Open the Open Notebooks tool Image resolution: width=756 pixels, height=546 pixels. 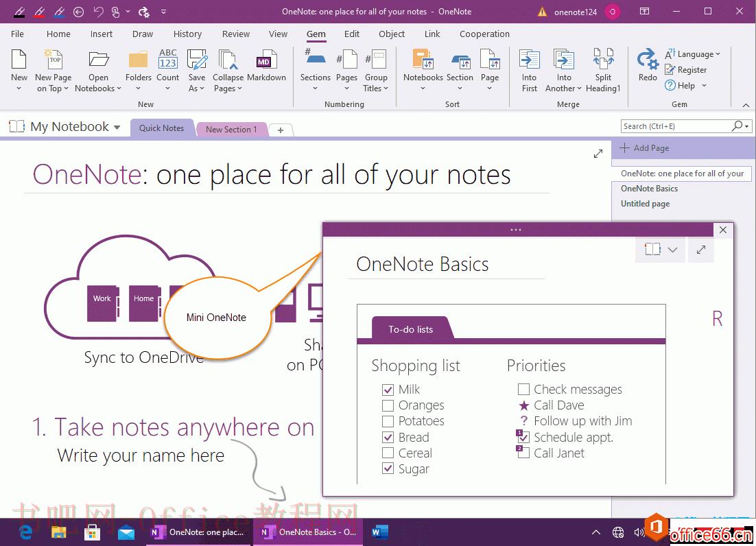click(x=98, y=59)
